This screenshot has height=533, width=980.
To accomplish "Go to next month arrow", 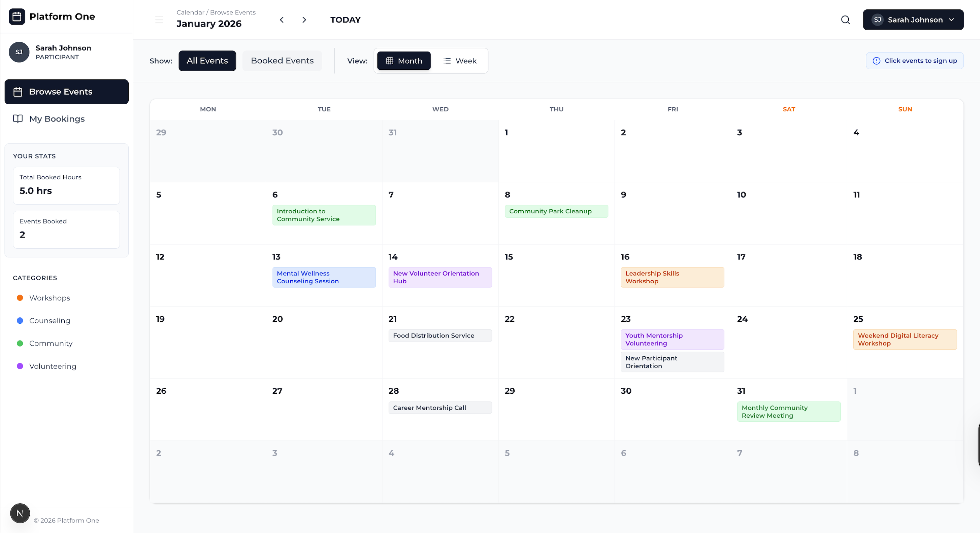I will [x=304, y=20].
